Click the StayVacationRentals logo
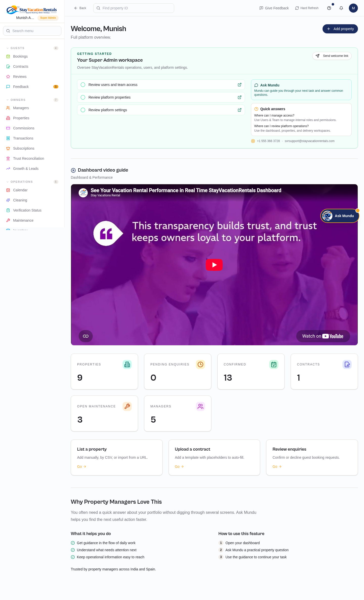This screenshot has height=600, width=364. (32, 10)
